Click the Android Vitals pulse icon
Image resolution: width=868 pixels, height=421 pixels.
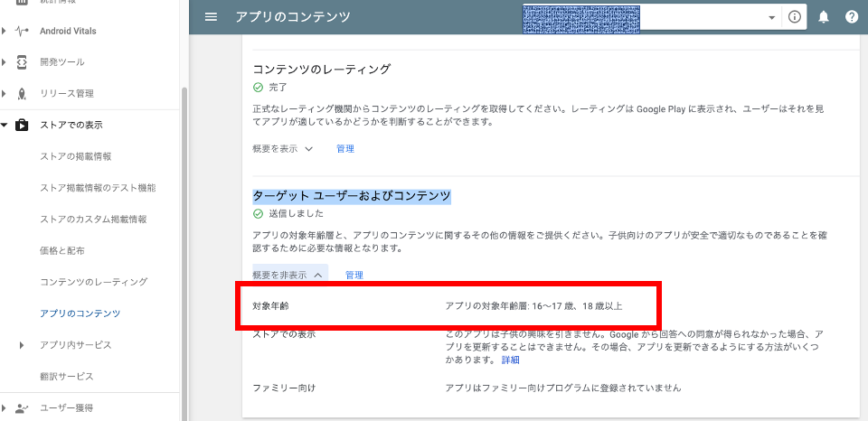click(22, 31)
